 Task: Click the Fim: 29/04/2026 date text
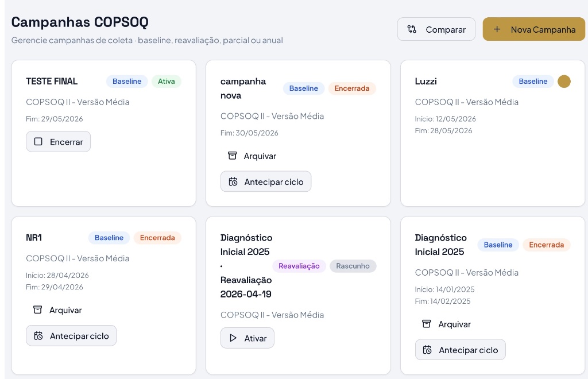pos(55,287)
